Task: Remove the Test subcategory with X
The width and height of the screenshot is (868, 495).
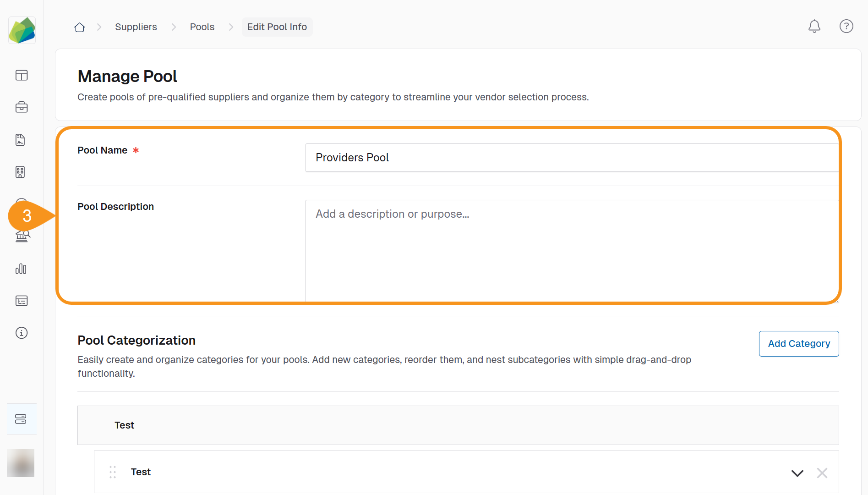Action: coord(822,473)
